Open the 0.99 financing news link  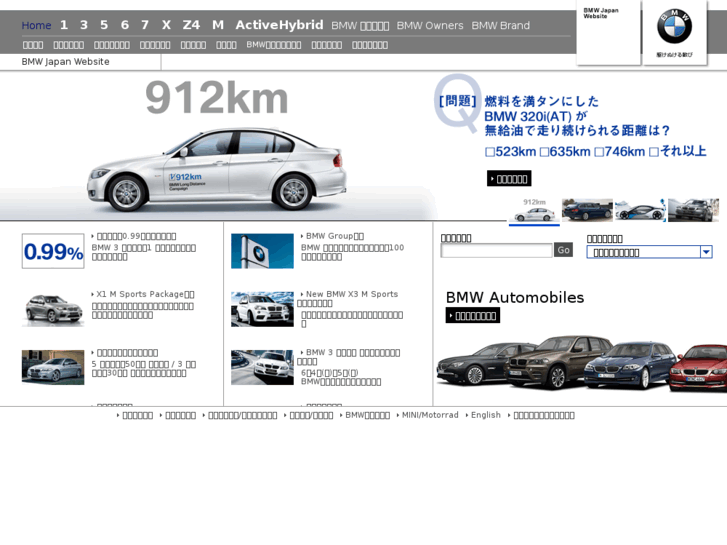coord(134,236)
